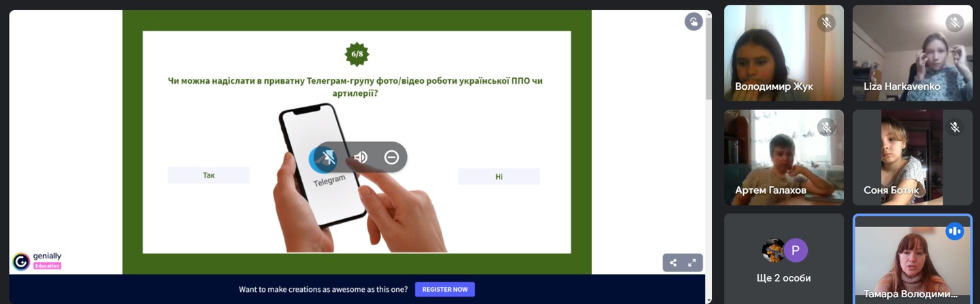
Task: Click the name label Артем Галахов
Action: (770, 190)
